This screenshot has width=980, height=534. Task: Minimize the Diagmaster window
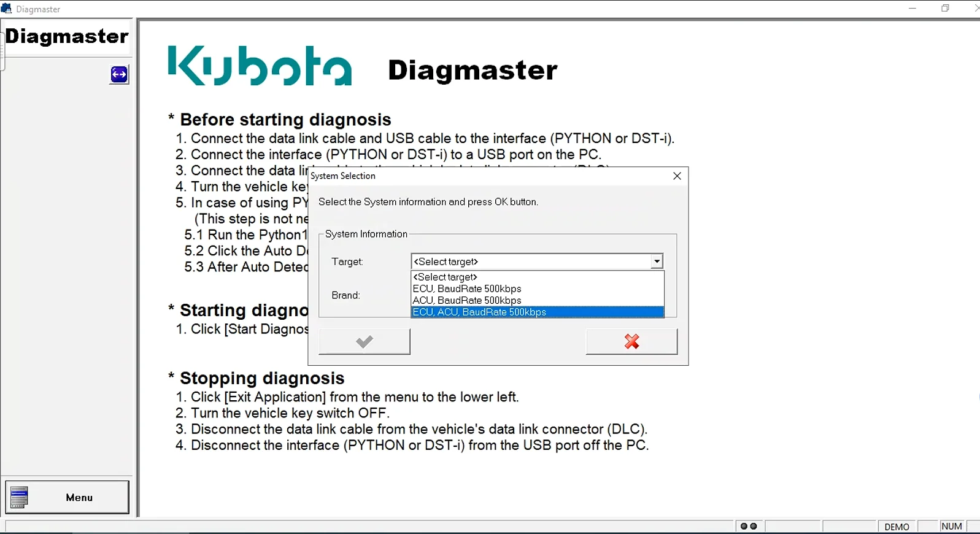pyautogui.click(x=912, y=9)
